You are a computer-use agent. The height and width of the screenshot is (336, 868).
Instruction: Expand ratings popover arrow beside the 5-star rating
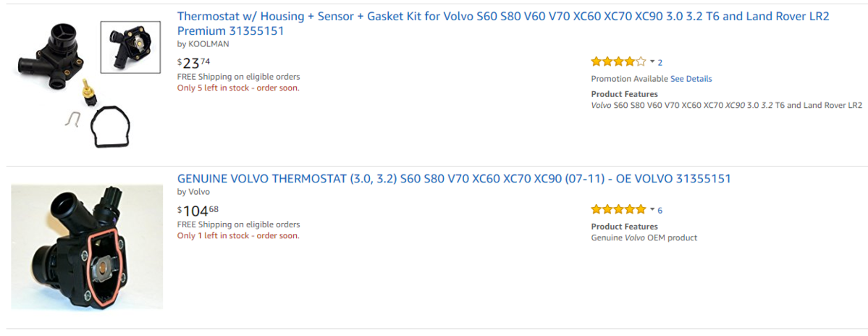(x=652, y=210)
